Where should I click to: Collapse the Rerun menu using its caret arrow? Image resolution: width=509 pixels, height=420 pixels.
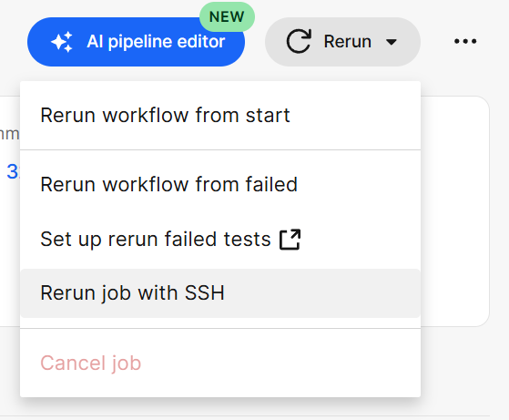[x=392, y=42]
